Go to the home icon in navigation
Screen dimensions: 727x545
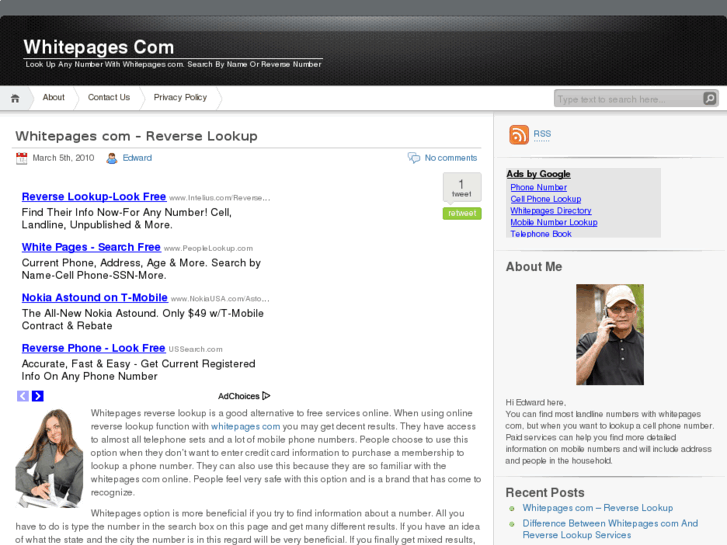click(x=15, y=98)
